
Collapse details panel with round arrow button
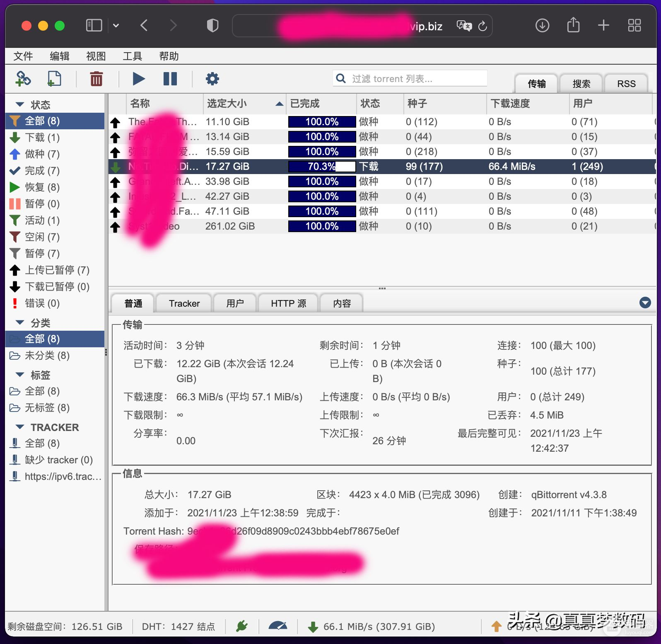point(645,303)
